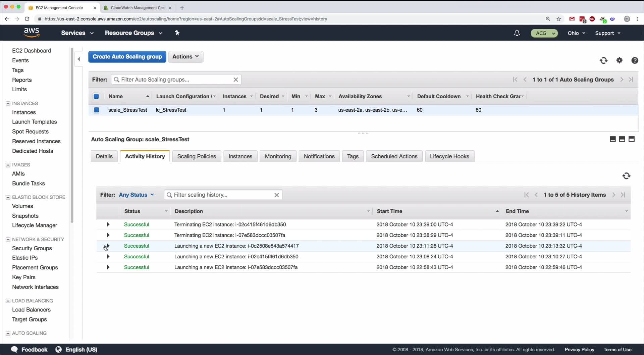Open Security Groups in the sidebar
The height and width of the screenshot is (355, 644).
pyautogui.click(x=32, y=248)
